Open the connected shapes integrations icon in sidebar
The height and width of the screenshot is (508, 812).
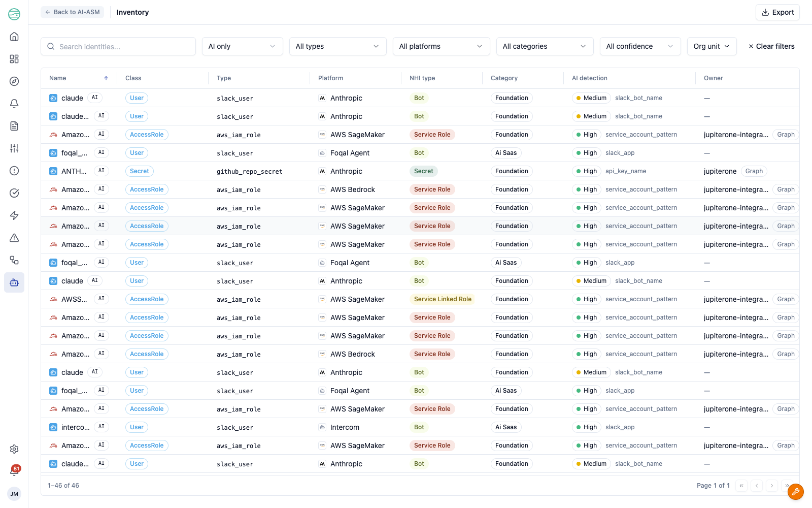(x=14, y=260)
